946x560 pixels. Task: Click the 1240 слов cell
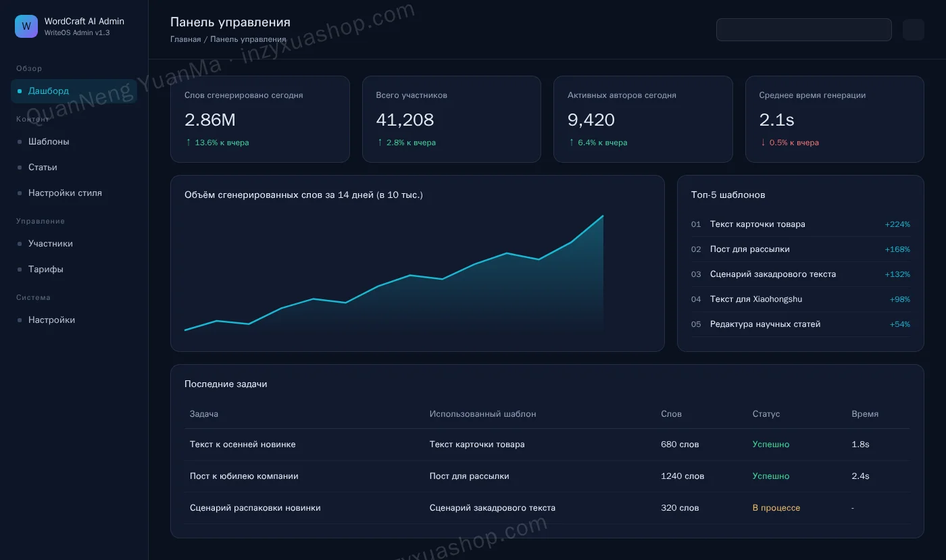click(682, 476)
